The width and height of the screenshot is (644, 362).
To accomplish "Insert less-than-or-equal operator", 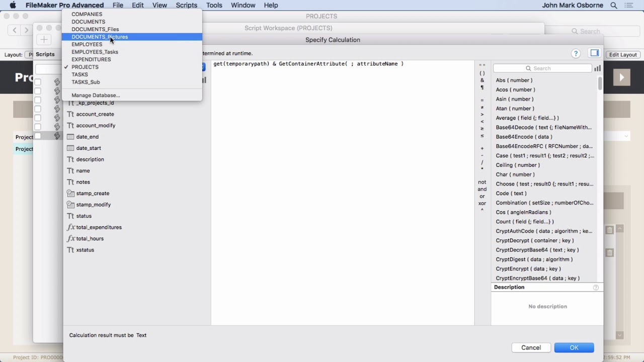I will click(482, 136).
